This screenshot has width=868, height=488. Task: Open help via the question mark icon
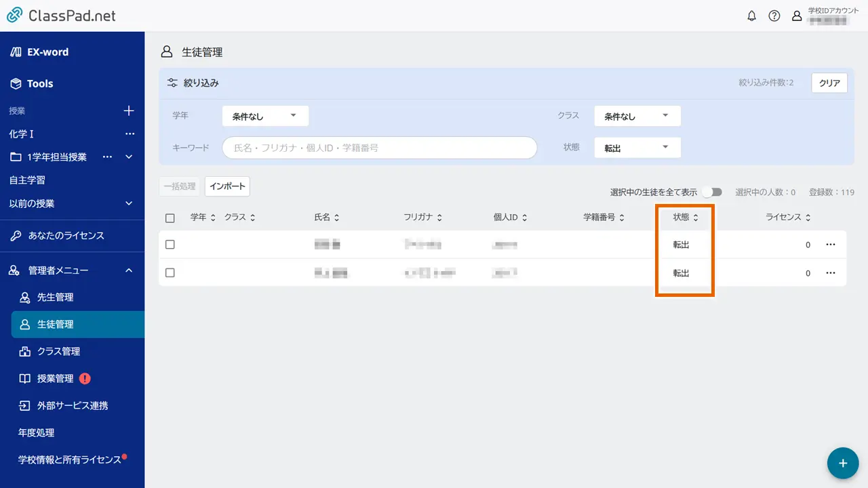[x=774, y=16]
